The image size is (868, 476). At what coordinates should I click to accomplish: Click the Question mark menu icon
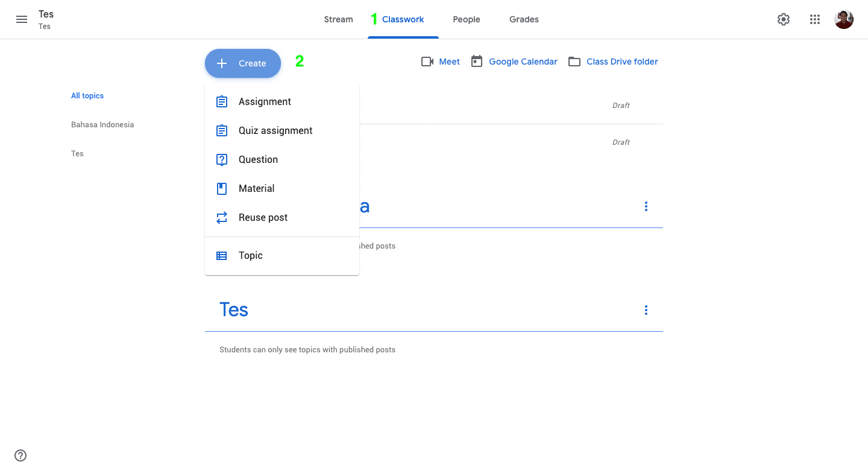tap(222, 159)
